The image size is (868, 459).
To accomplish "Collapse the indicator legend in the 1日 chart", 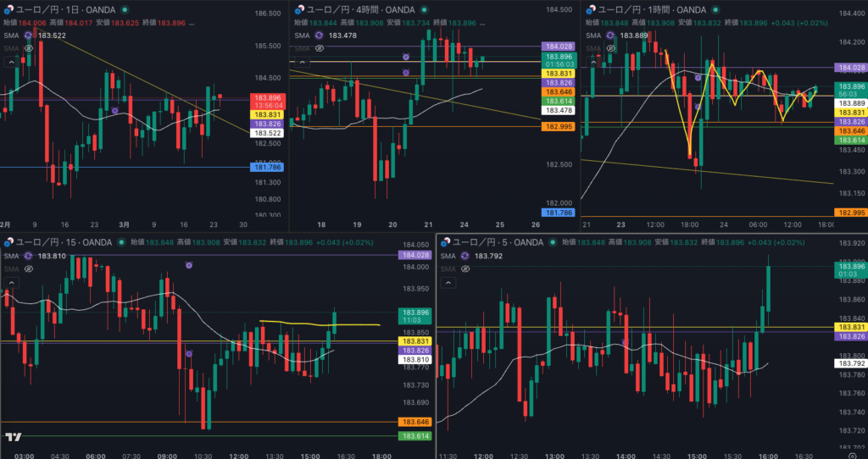I will coord(10,63).
